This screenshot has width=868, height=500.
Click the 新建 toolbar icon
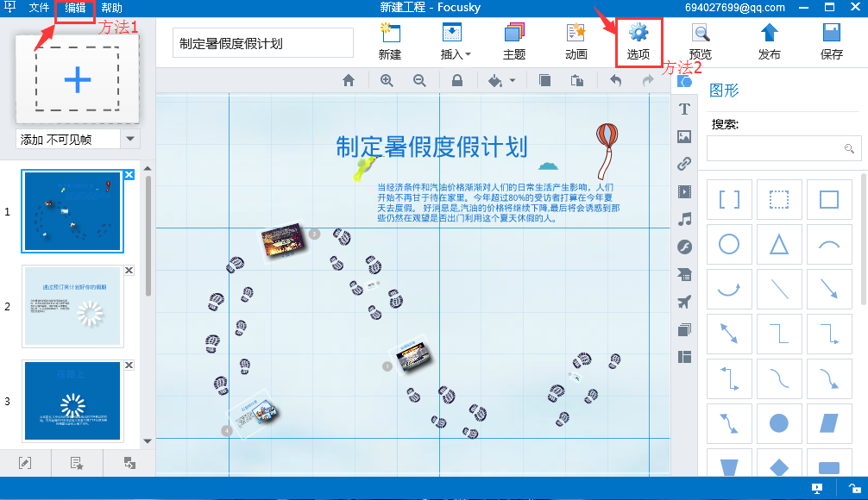tap(390, 41)
